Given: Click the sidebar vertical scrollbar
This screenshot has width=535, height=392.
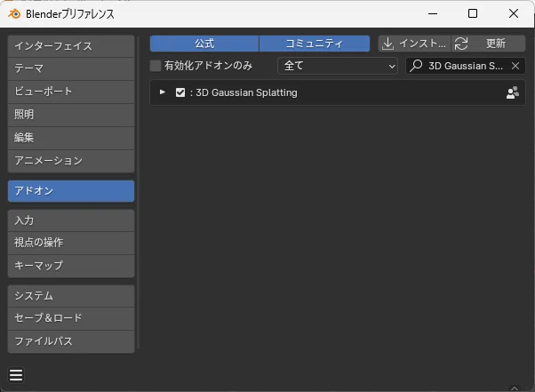Looking at the screenshot, I should pyautogui.click(x=138, y=192).
